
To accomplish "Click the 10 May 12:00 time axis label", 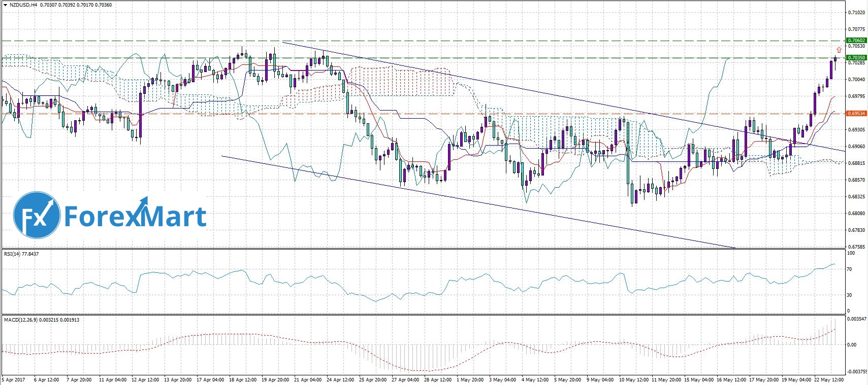I will (x=633, y=380).
